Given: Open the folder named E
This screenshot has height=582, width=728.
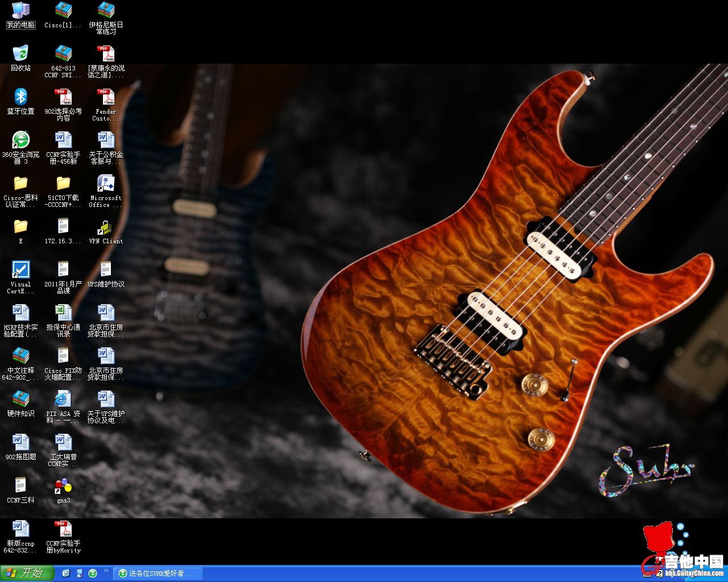Looking at the screenshot, I should coord(20,231).
